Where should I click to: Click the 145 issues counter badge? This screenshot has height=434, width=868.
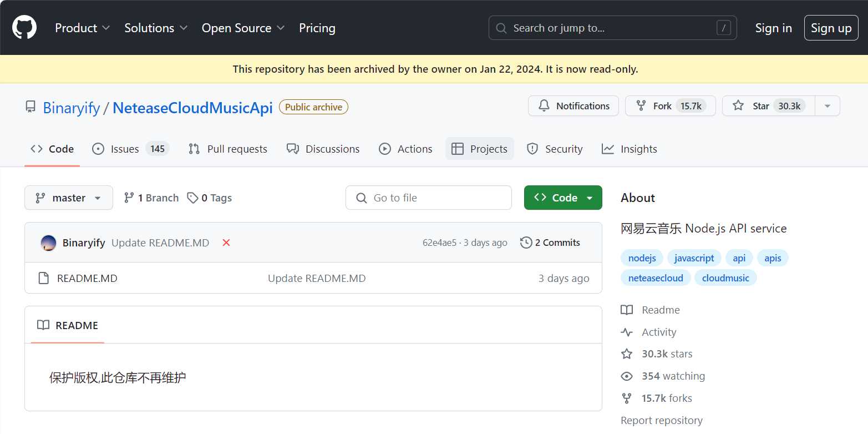(x=158, y=149)
